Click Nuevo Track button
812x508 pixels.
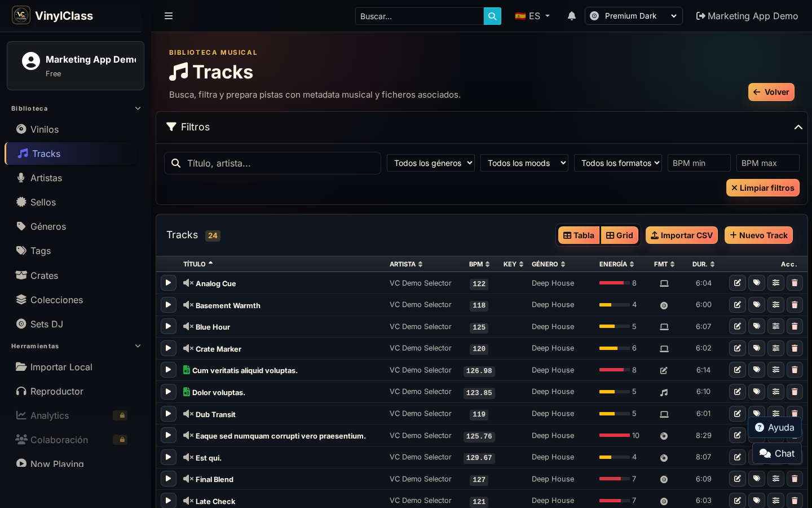tap(758, 235)
